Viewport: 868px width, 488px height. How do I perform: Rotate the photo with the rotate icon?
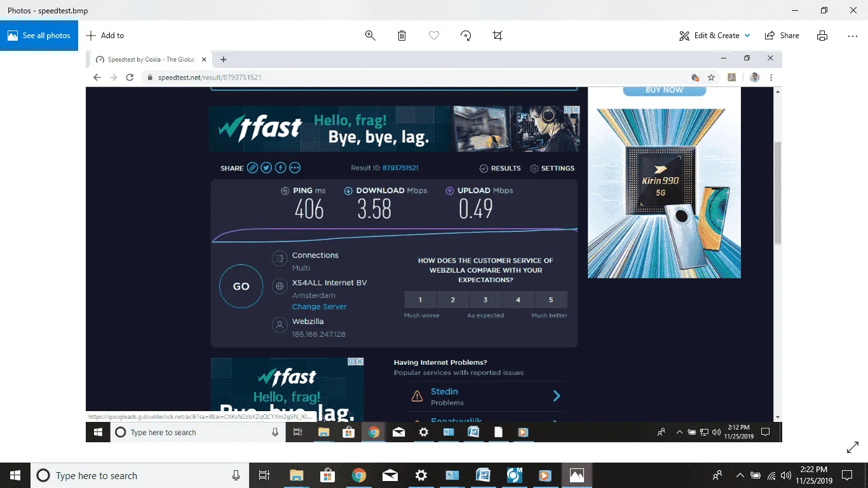tap(466, 36)
